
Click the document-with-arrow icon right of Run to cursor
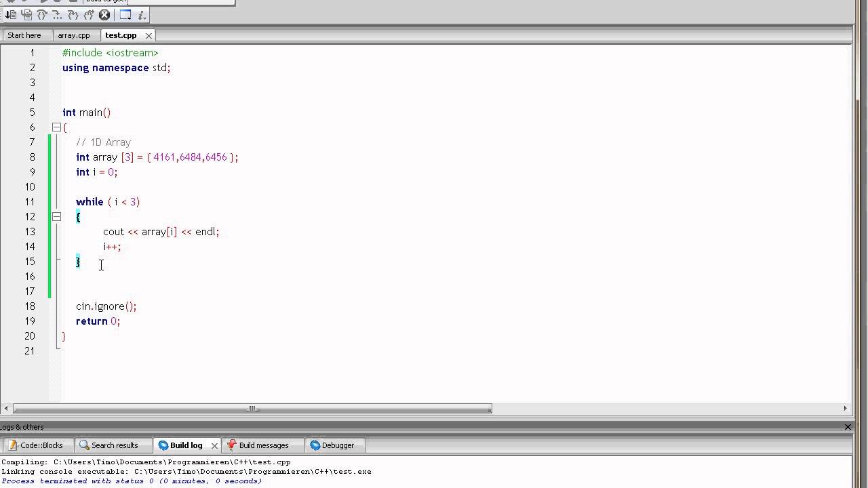pyautogui.click(x=26, y=15)
